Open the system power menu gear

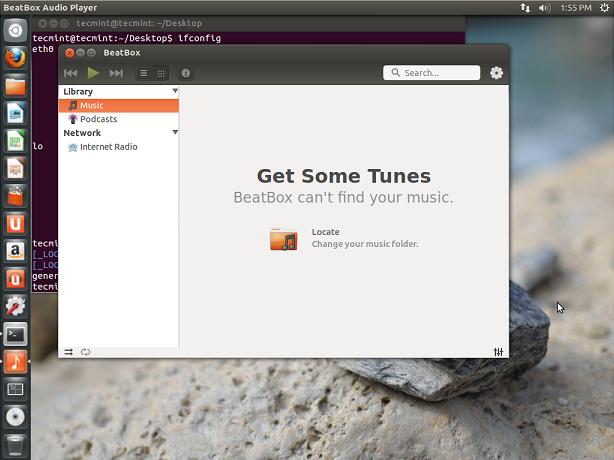(x=604, y=7)
